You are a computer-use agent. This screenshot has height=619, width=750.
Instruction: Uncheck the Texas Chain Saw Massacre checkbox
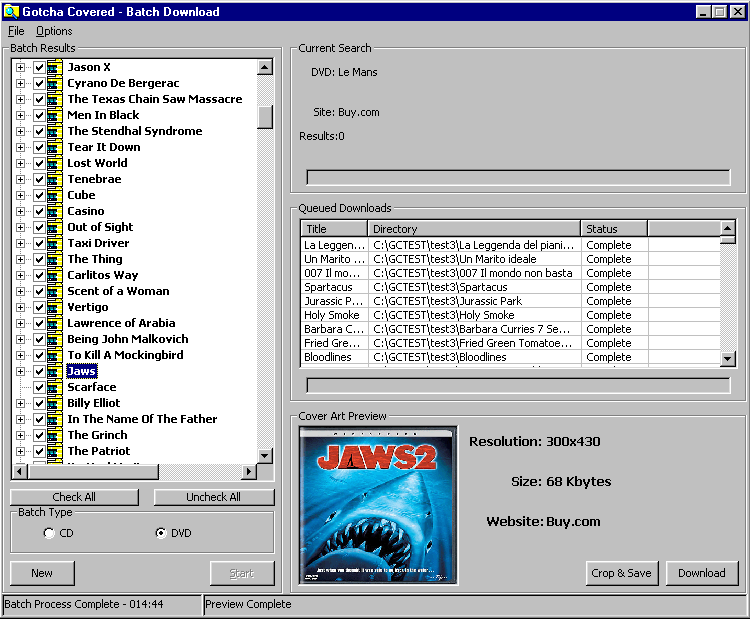[x=39, y=99]
